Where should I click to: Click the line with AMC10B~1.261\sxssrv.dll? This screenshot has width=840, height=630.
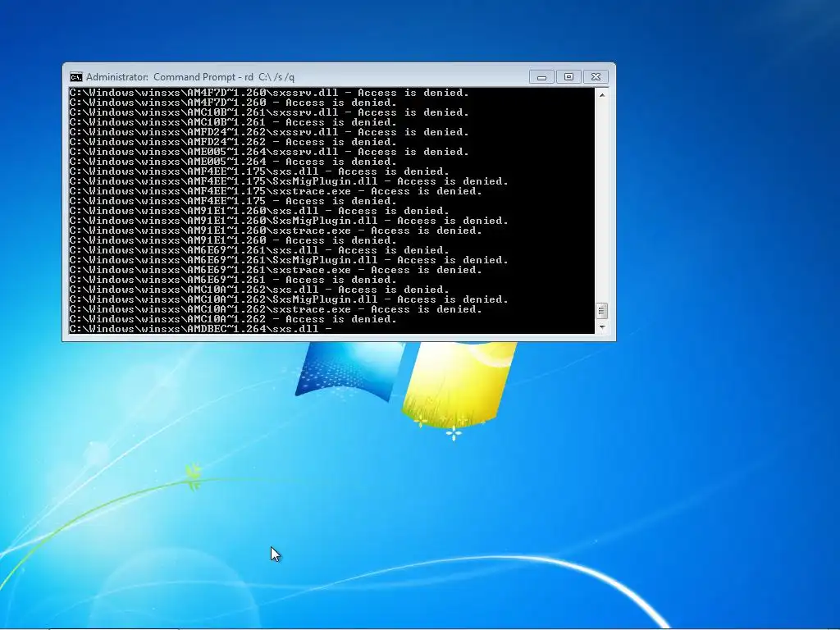pos(269,112)
